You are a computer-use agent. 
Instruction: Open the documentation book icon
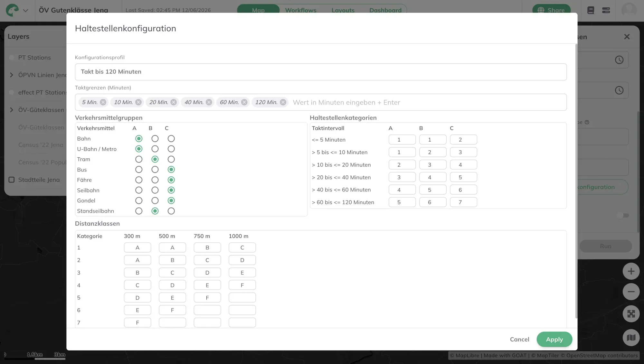[591, 10]
